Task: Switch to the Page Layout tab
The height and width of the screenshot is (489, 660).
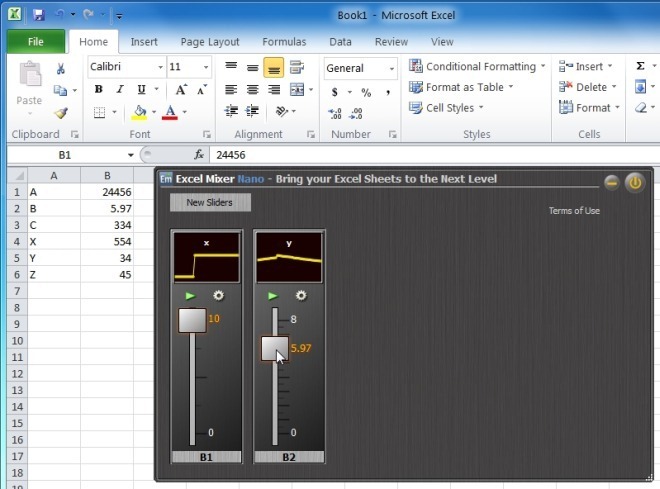Action: (x=210, y=42)
